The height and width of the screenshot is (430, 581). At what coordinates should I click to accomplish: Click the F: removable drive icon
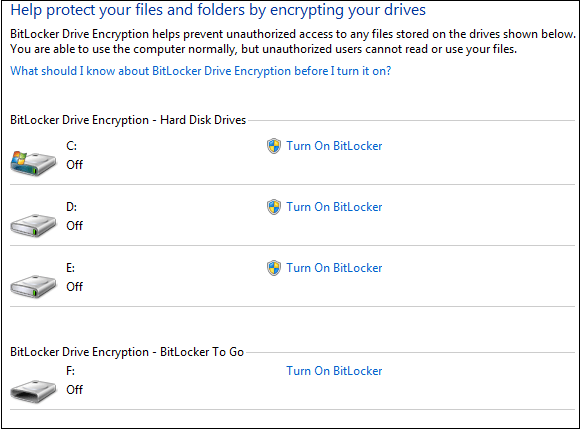pyautogui.click(x=33, y=391)
